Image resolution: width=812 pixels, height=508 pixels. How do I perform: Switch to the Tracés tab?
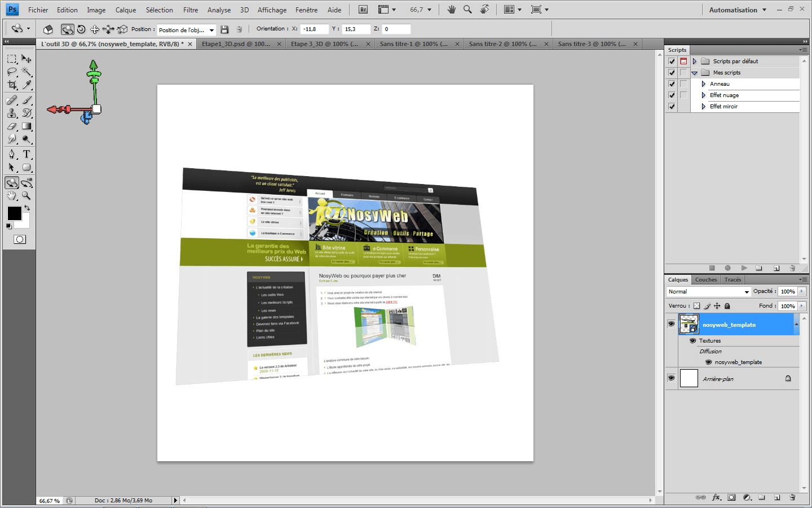tap(733, 279)
